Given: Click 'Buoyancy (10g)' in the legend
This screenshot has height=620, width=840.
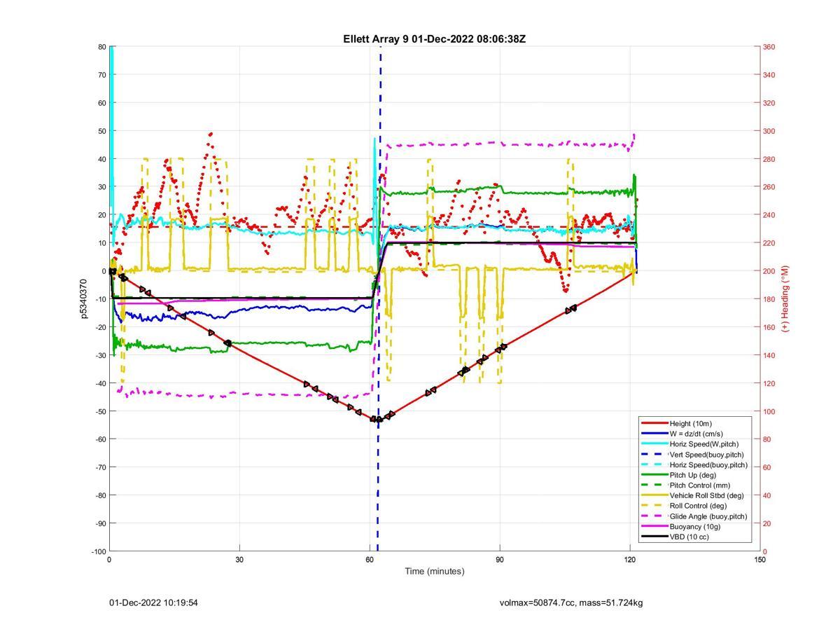Looking at the screenshot, I should (694, 526).
